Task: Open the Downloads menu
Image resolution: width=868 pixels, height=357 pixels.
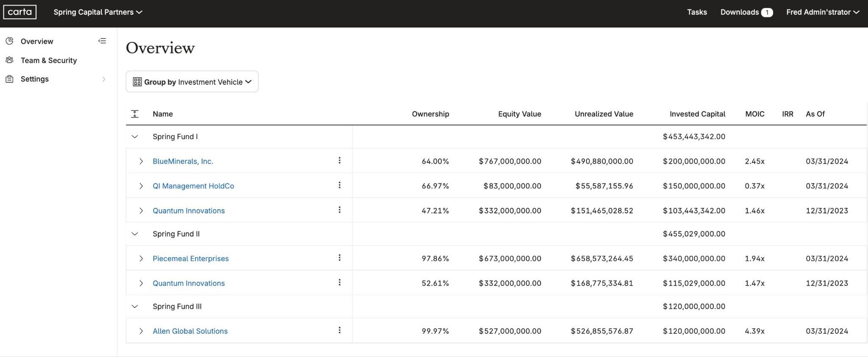Action: 746,12
